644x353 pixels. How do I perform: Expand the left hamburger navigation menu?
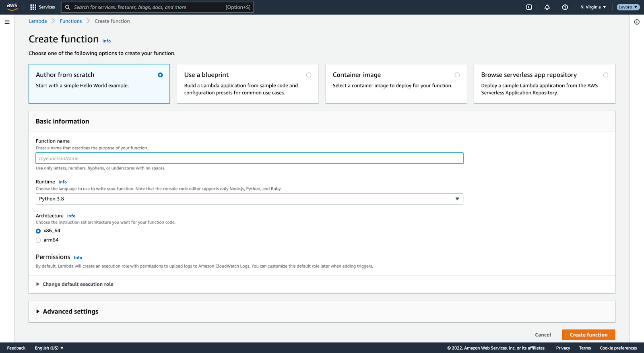coord(7,22)
